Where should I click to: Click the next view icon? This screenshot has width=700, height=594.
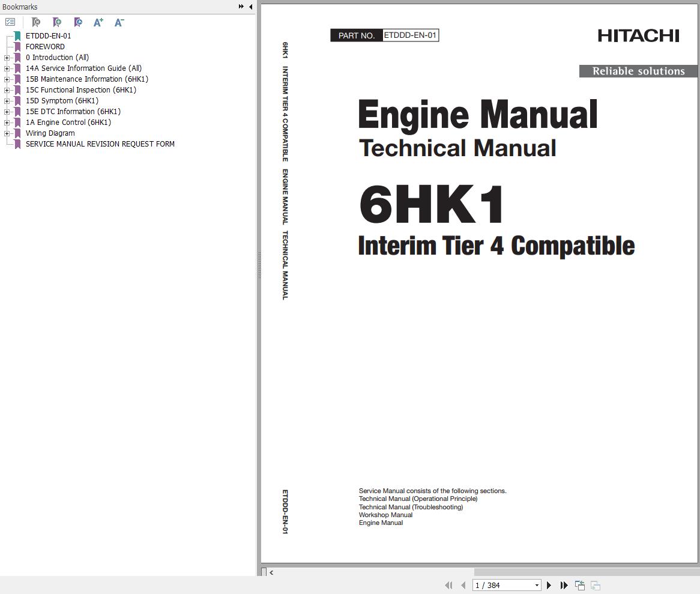(595, 585)
